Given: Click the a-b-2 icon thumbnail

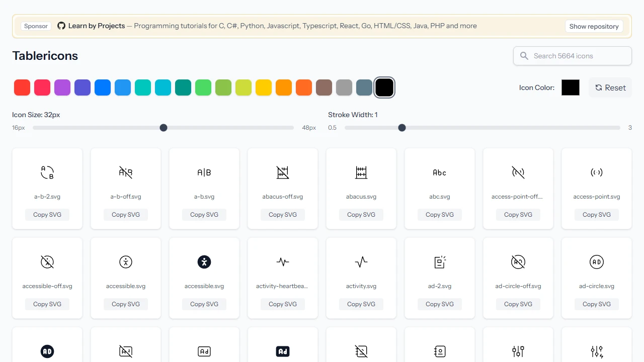Looking at the screenshot, I should coord(47,172).
